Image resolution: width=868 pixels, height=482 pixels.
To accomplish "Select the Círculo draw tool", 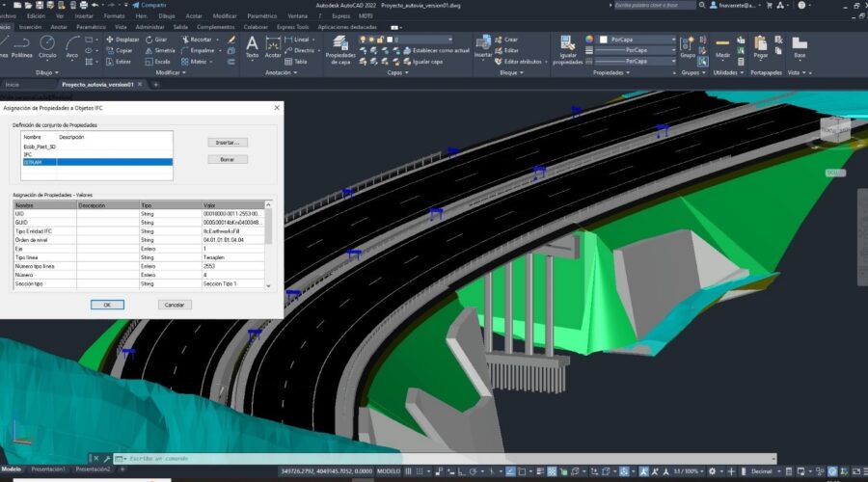I will [x=47, y=47].
